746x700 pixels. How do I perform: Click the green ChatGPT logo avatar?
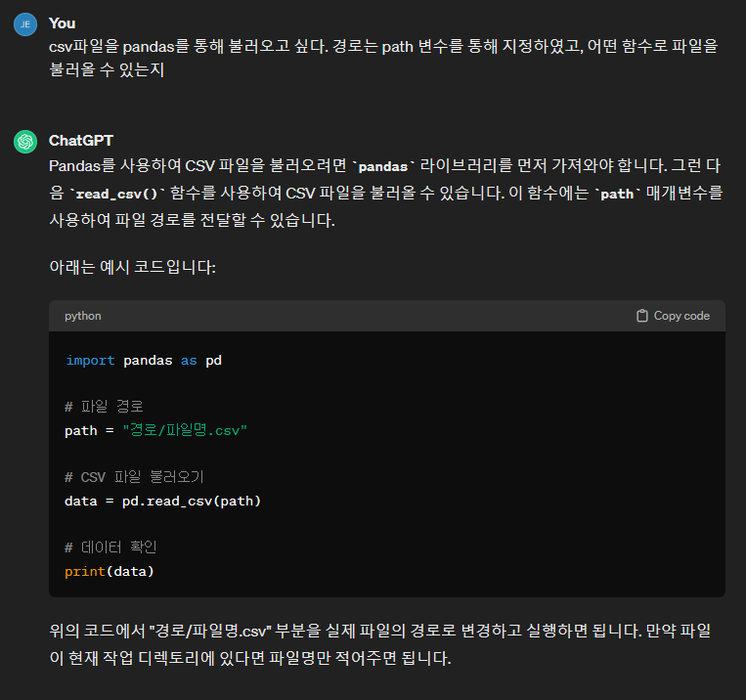[25, 142]
